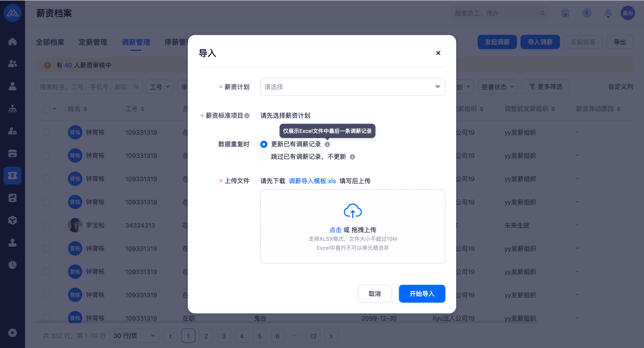Image resolution: width=644 pixels, height=348 pixels.
Task: Click the home icon in sidebar
Action: 12,42
